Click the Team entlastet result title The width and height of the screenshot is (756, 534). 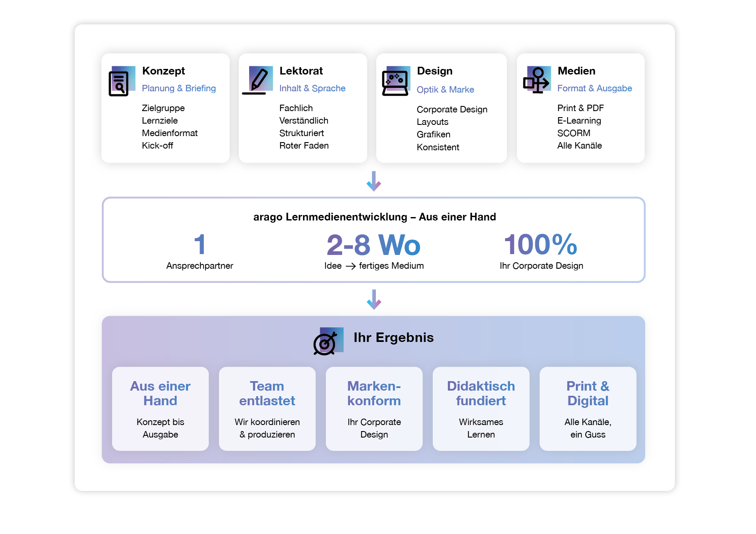[267, 394]
